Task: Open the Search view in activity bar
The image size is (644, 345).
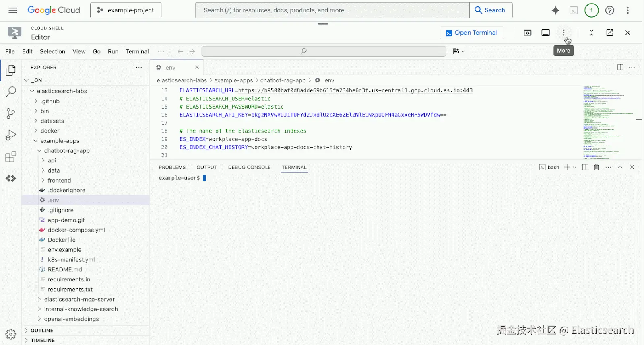Action: click(11, 92)
